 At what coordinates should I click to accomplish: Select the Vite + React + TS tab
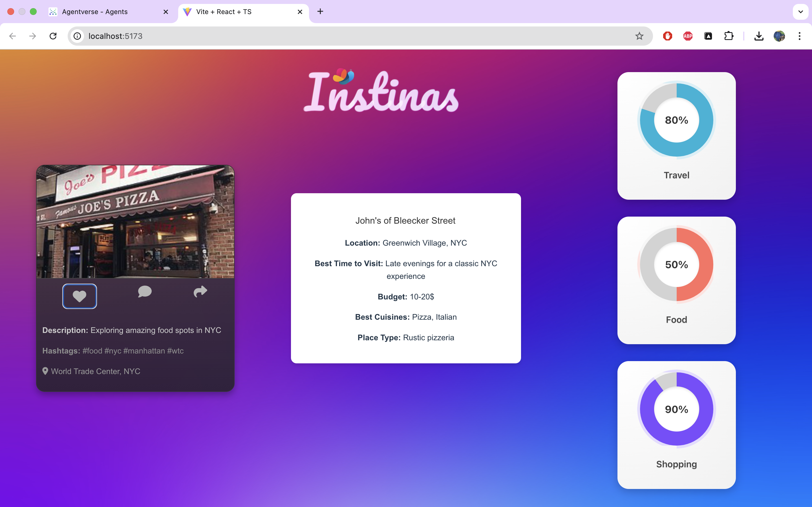[x=224, y=12]
